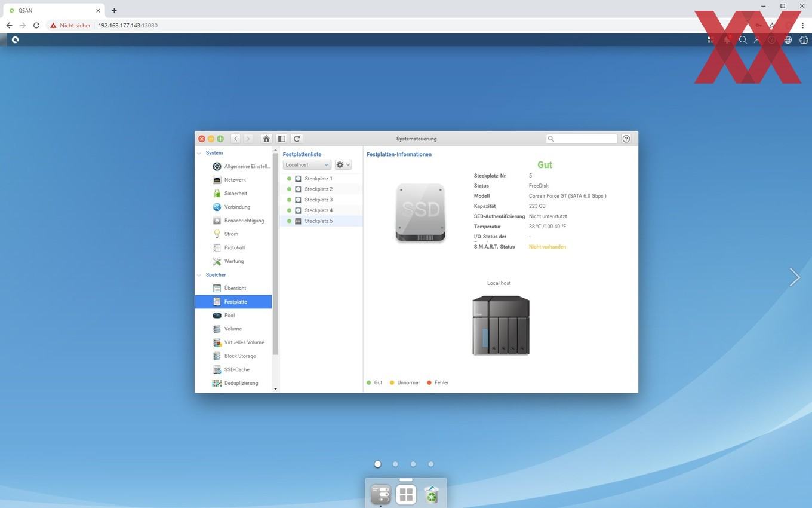Open the Übersicht icon under Speicher
This screenshot has width=812, height=508.
[217, 288]
